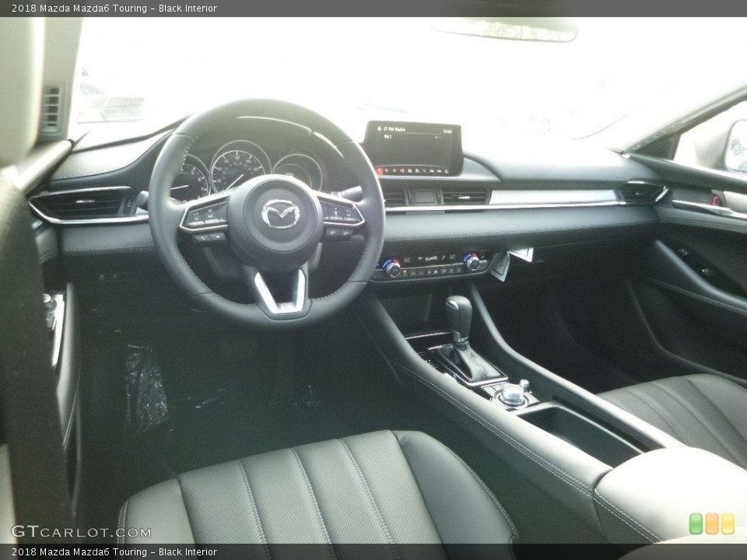The width and height of the screenshot is (747, 560).
Task: Click the automatic gear shift knob
Action: 458,317
